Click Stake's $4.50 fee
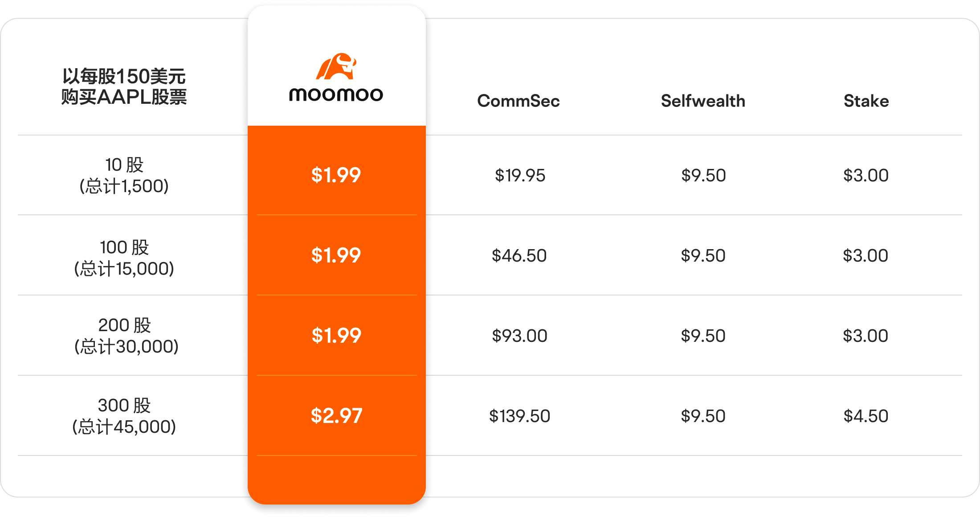The image size is (980, 517). (866, 416)
